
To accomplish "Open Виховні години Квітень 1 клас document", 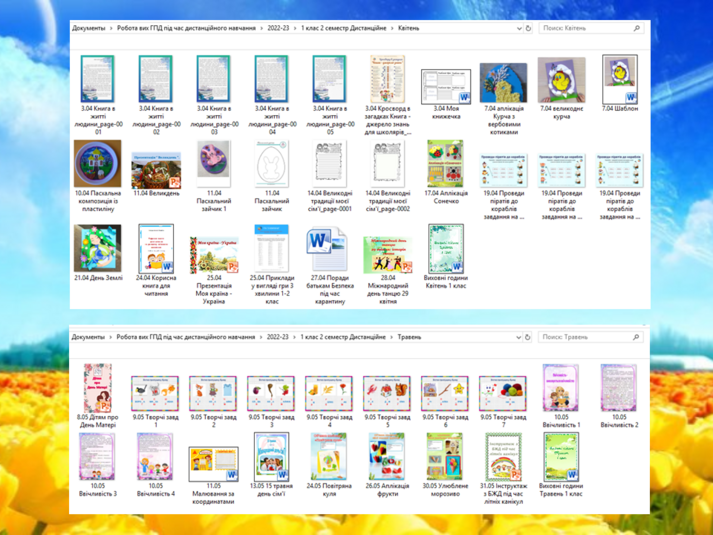I will click(446, 256).
